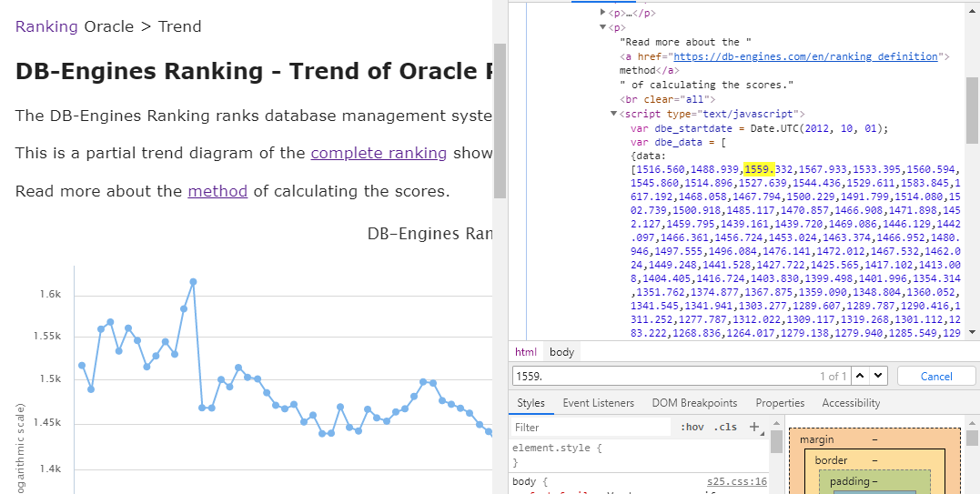
Task: Follow the method link on the page
Action: click(217, 191)
